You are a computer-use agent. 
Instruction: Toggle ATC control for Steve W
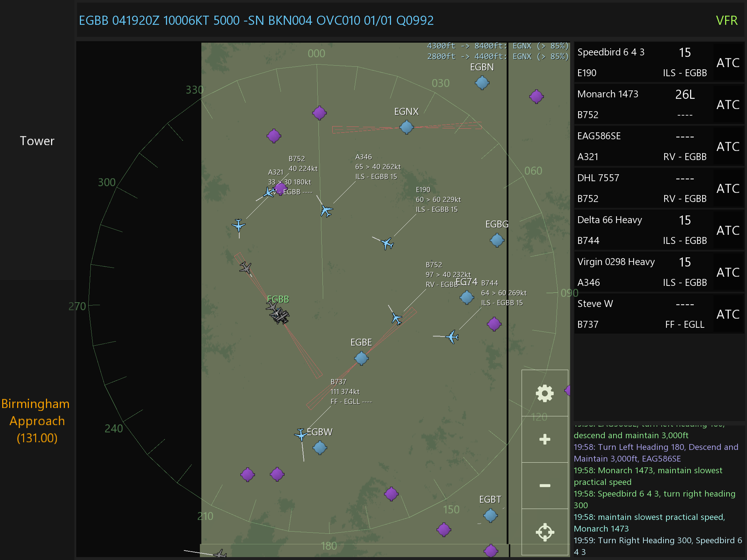click(x=728, y=314)
